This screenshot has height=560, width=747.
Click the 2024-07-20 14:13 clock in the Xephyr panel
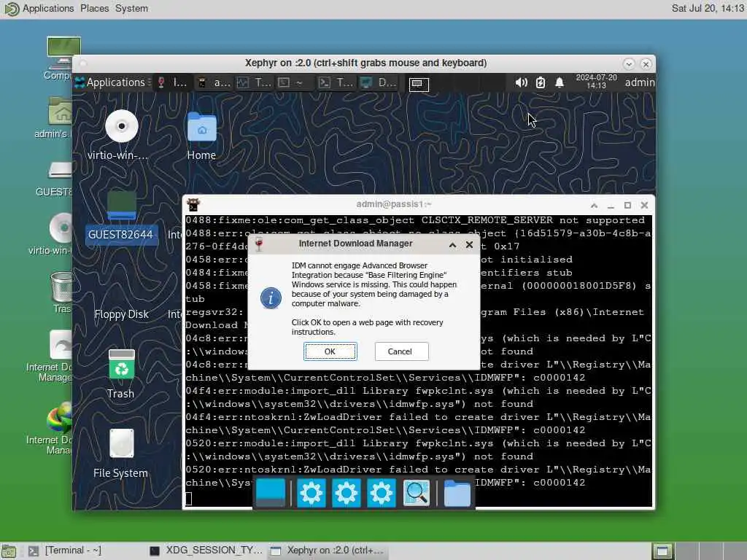point(596,82)
